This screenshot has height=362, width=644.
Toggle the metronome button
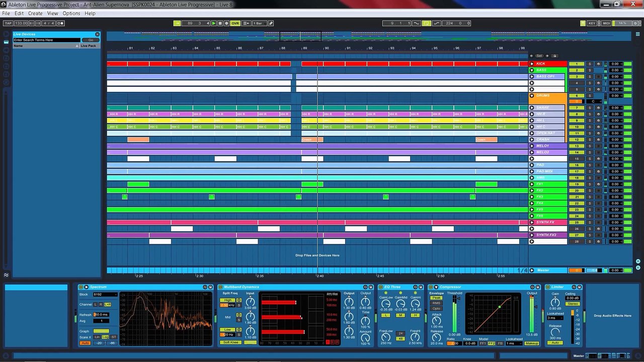pyautogui.click(x=60, y=23)
